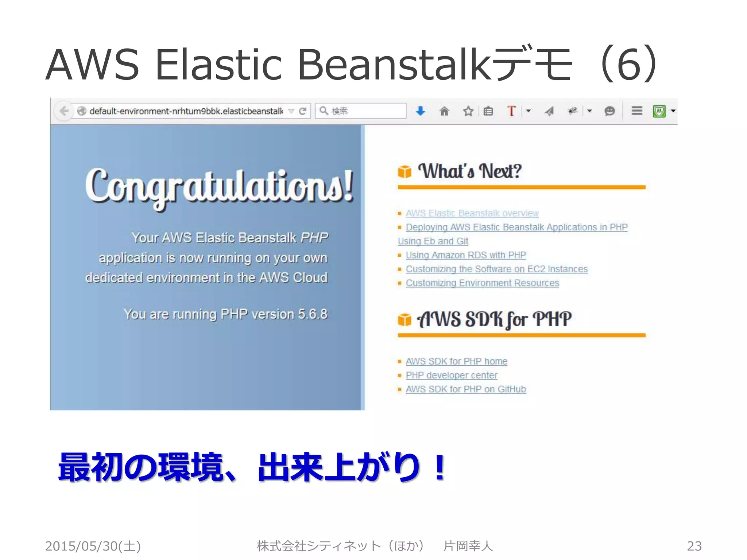Click the green shield extension icon
This screenshot has height=560, width=747.
coord(659,111)
